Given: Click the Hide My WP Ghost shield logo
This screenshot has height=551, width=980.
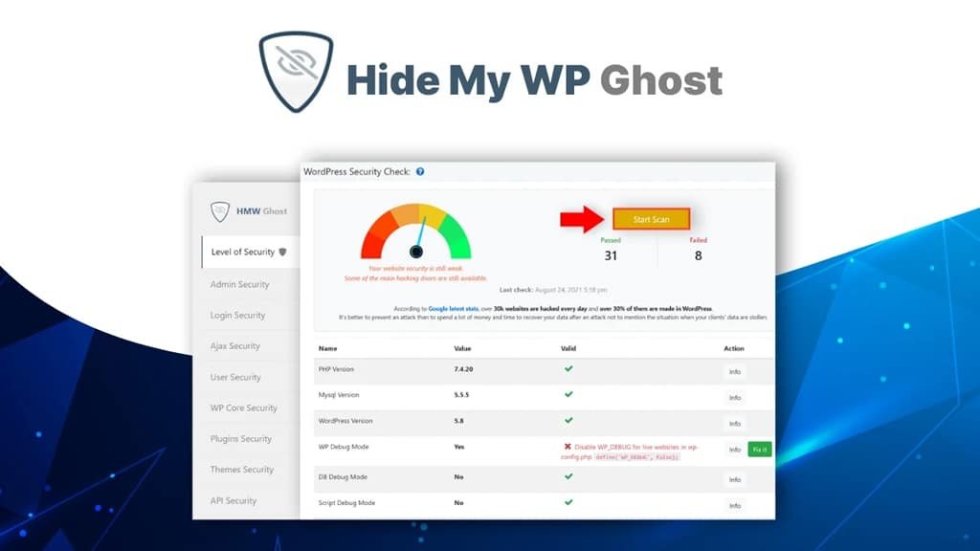Looking at the screenshot, I should 297,72.
